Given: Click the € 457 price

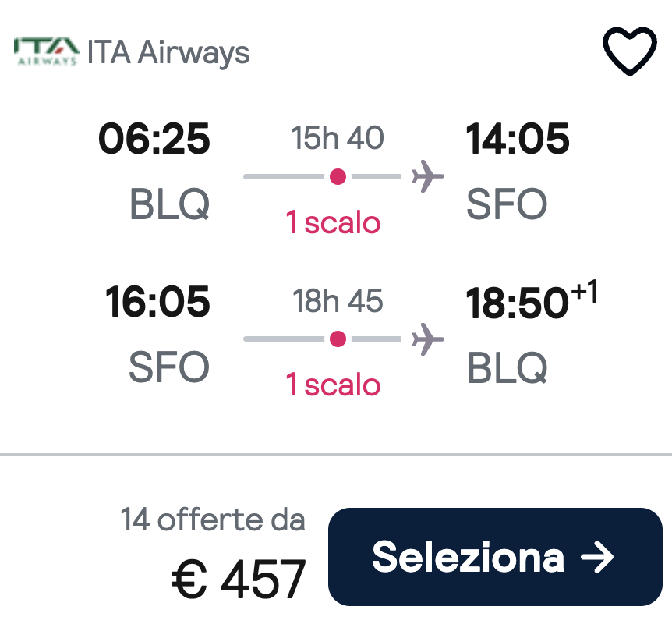Looking at the screenshot, I should (239, 579).
